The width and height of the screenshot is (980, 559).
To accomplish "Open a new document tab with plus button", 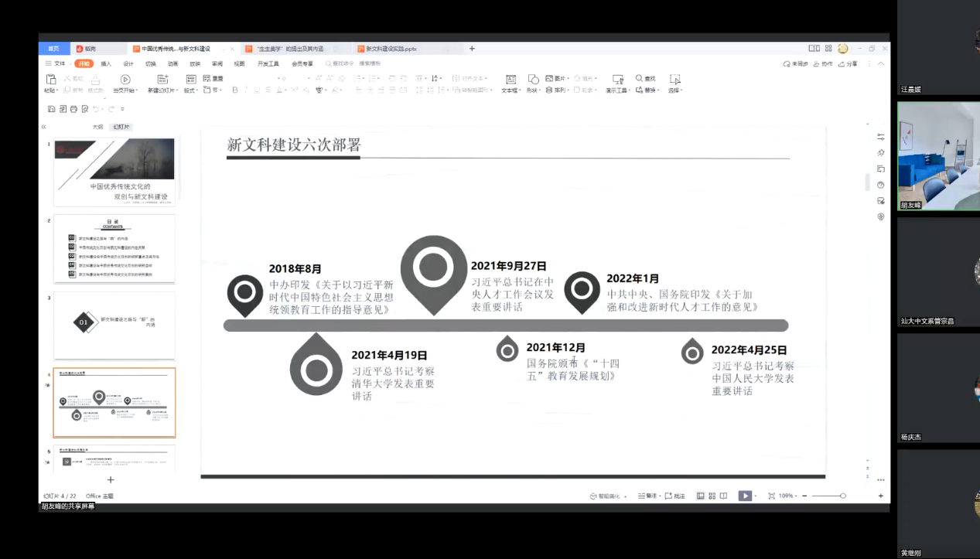I will click(x=472, y=49).
